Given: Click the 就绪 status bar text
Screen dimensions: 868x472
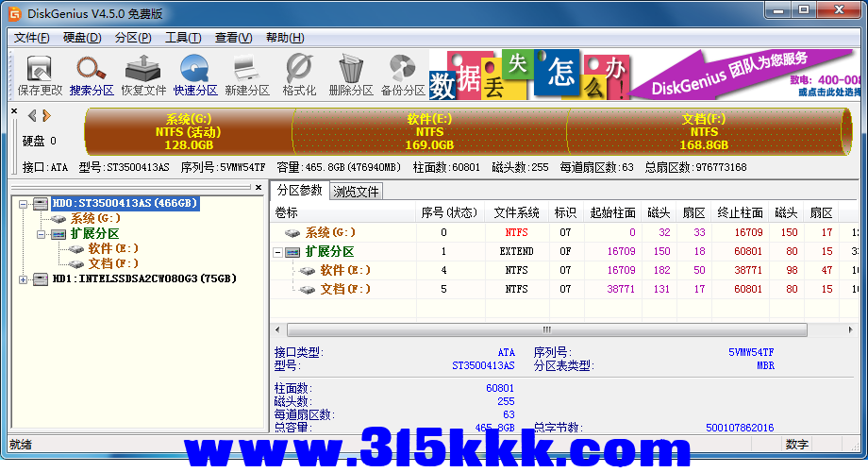Looking at the screenshot, I should [x=21, y=445].
